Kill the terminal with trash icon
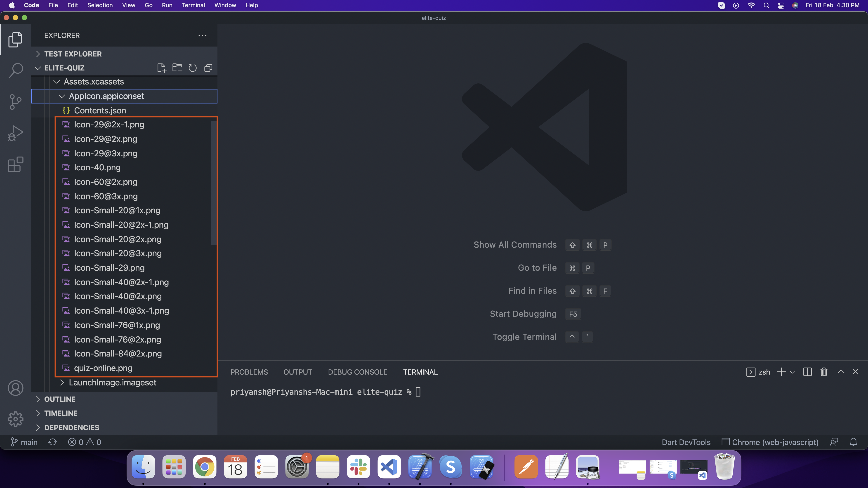Viewport: 868px width, 488px height. [824, 372]
